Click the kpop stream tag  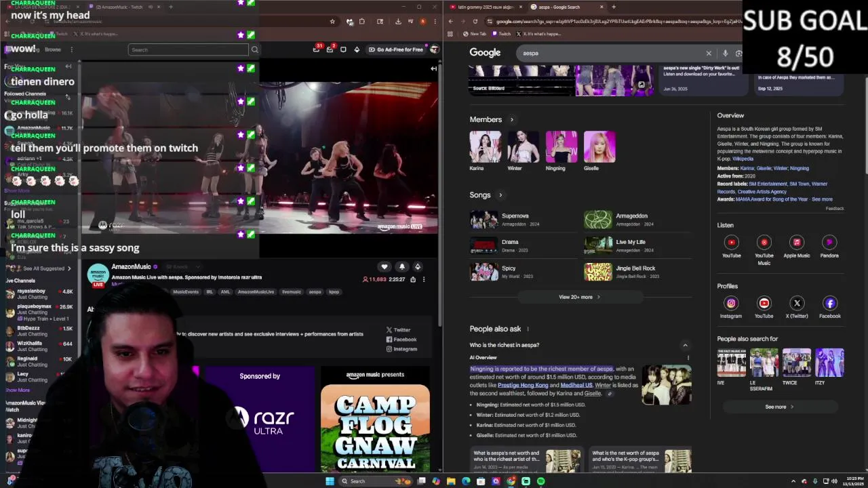(334, 291)
